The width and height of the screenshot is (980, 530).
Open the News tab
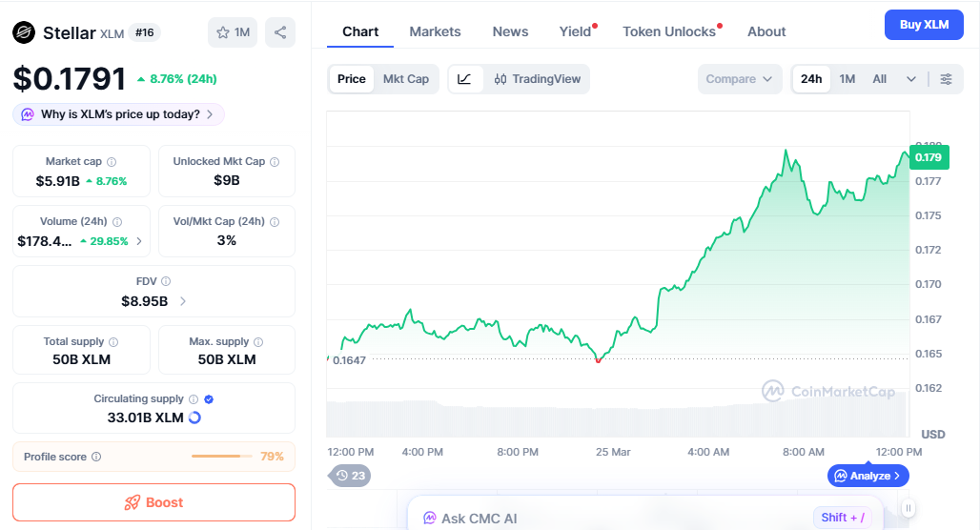pyautogui.click(x=510, y=31)
